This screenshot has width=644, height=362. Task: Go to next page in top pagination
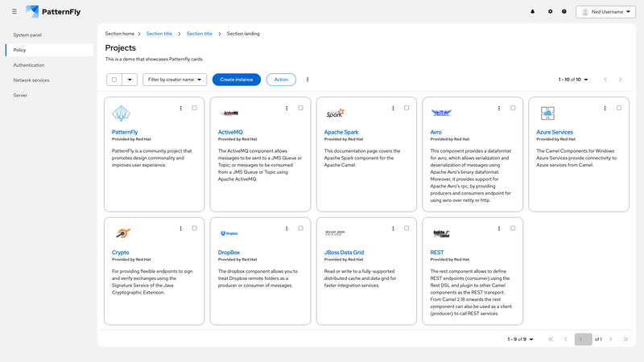coord(621,80)
